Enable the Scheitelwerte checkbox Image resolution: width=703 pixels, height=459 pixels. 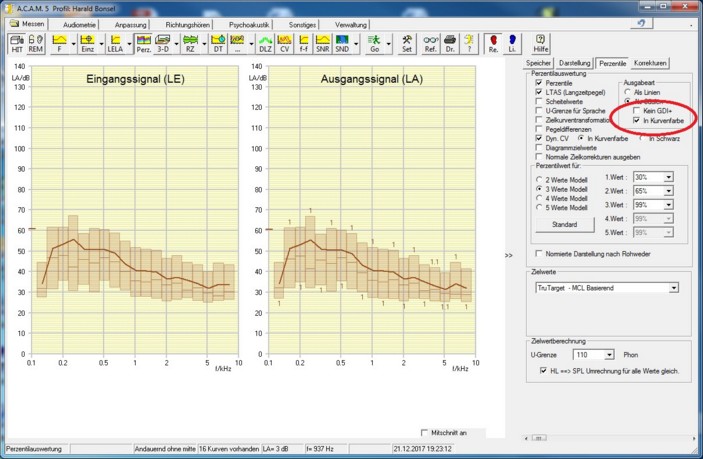pyautogui.click(x=539, y=101)
